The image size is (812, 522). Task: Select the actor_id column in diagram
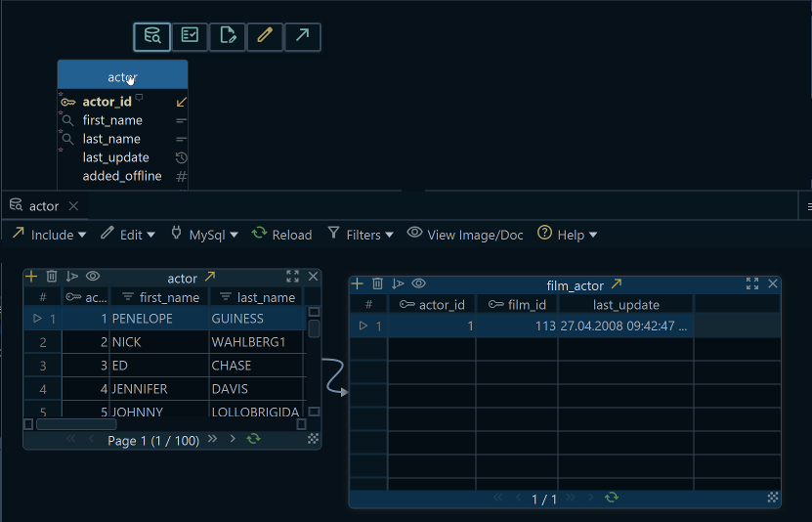107,102
